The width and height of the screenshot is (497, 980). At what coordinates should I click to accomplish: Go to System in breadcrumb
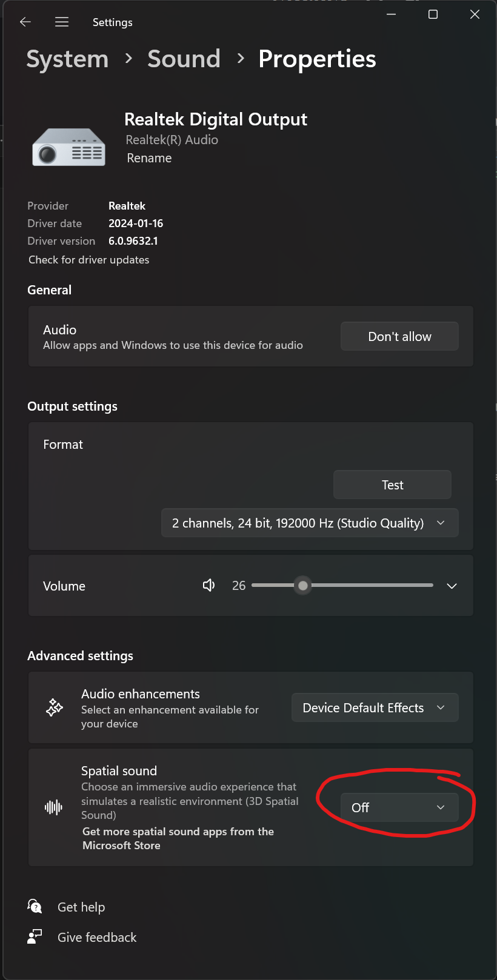(x=67, y=59)
